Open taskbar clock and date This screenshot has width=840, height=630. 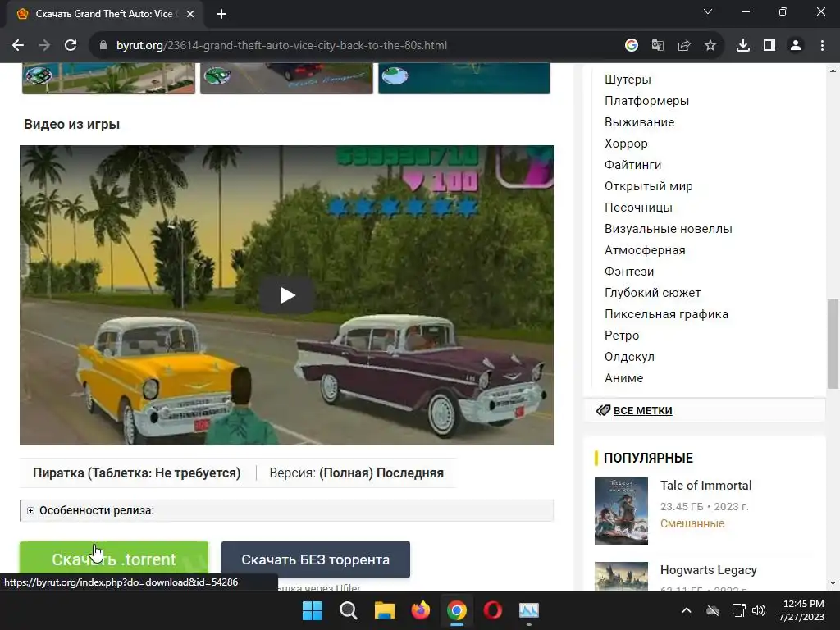click(802, 610)
